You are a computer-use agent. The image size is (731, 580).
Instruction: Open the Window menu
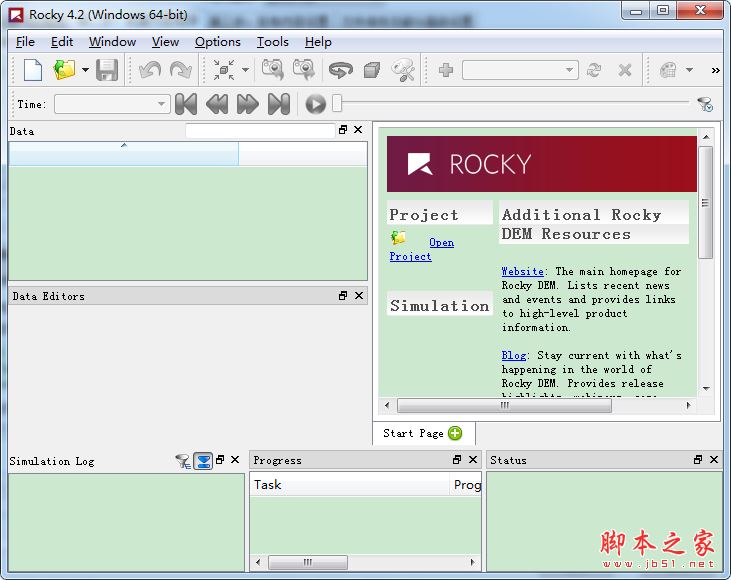[x=112, y=42]
